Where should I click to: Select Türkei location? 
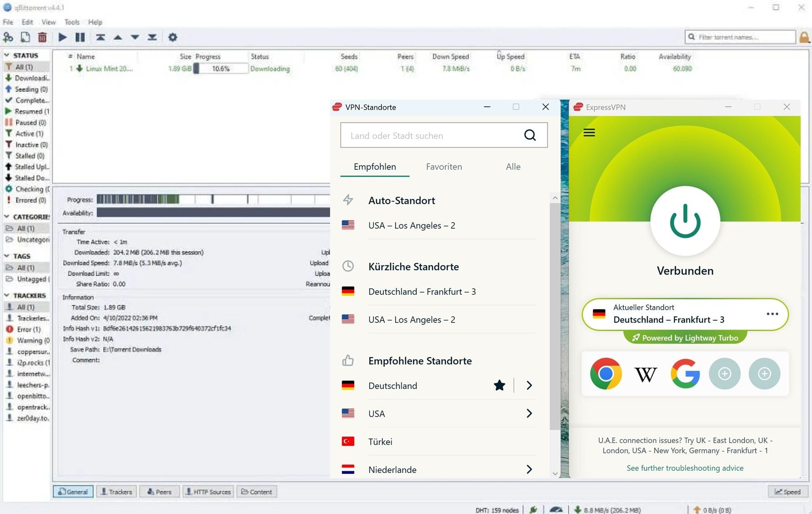pyautogui.click(x=439, y=442)
